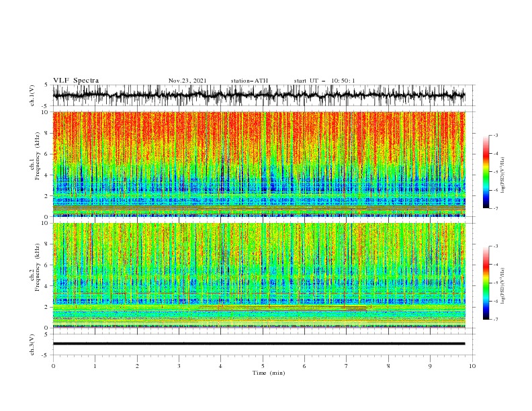Click the "station=ATH" header label
The image size is (532, 411).
pyautogui.click(x=249, y=81)
